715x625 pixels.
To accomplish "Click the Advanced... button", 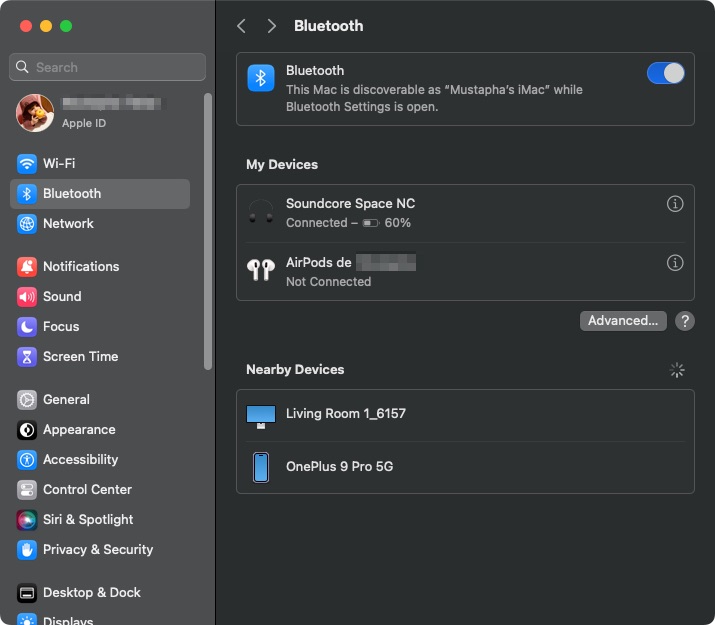I will point(623,321).
